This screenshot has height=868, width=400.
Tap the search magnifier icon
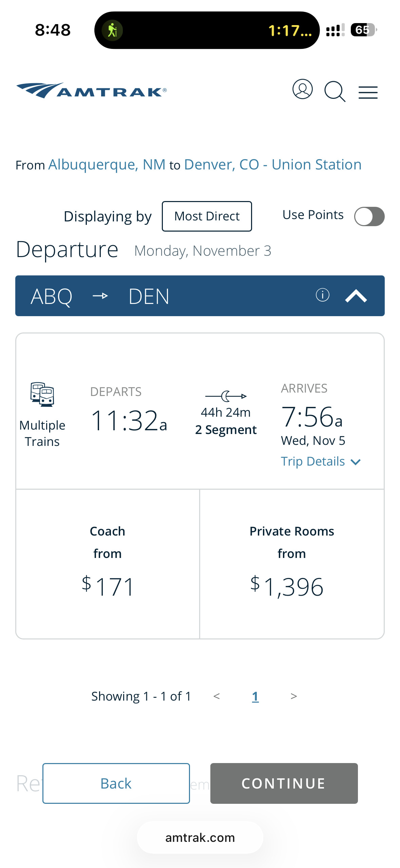[x=335, y=91]
